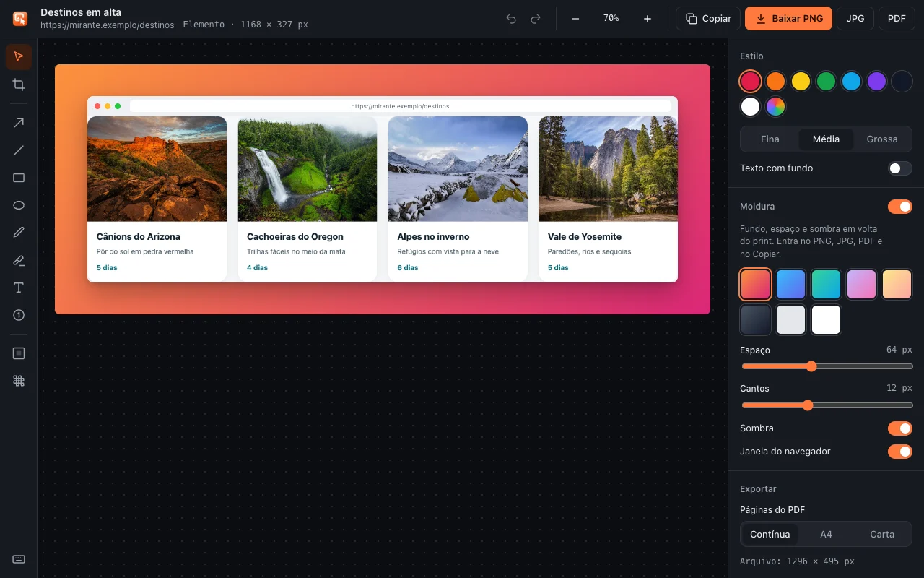The image size is (924, 578).
Task: Choose the arrow drawing tool
Action: pos(19,123)
